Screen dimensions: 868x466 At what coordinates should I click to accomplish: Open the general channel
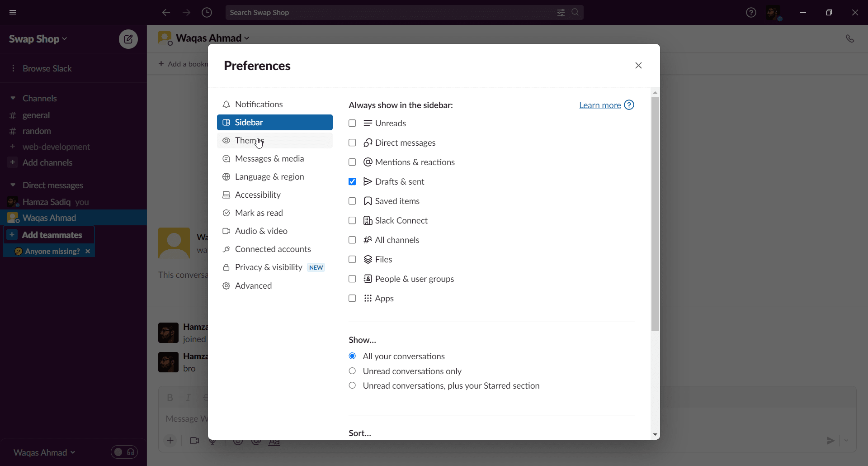(73, 115)
